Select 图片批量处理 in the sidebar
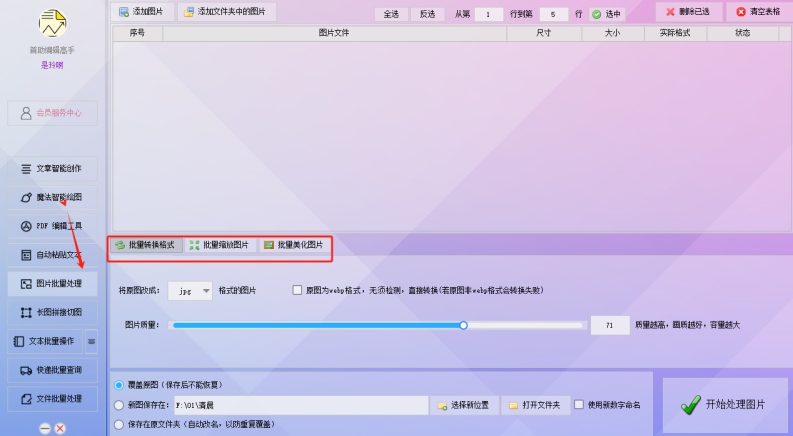This screenshot has height=436, width=793. click(53, 284)
